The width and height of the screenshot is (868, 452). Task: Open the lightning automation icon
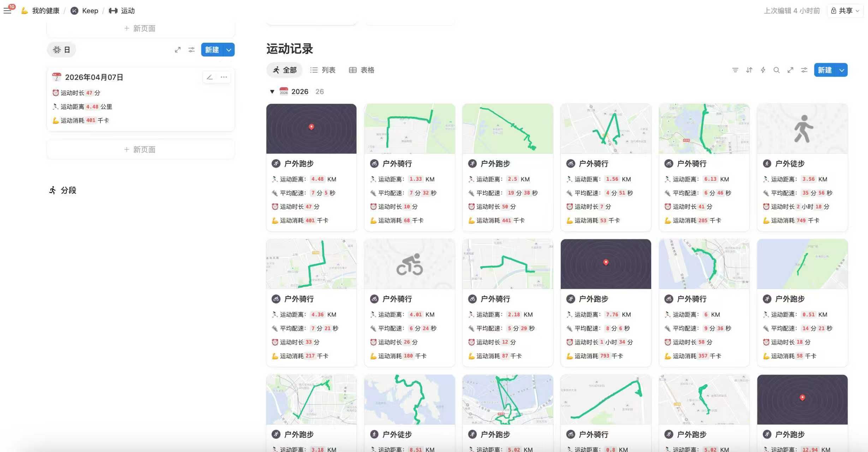point(763,70)
